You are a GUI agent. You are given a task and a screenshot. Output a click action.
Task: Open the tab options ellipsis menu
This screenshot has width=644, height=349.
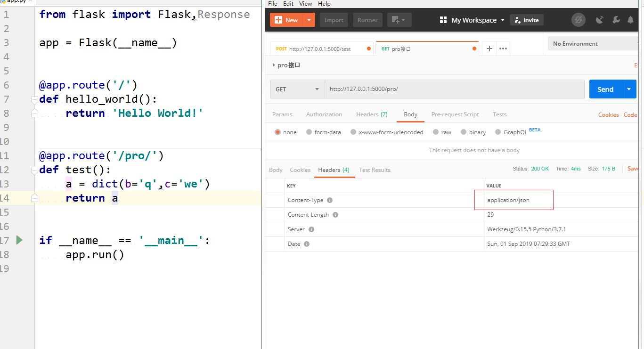(503, 49)
